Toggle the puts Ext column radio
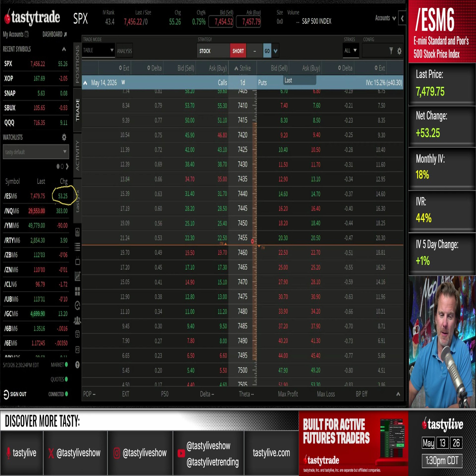The image size is (476, 476). tap(376, 68)
